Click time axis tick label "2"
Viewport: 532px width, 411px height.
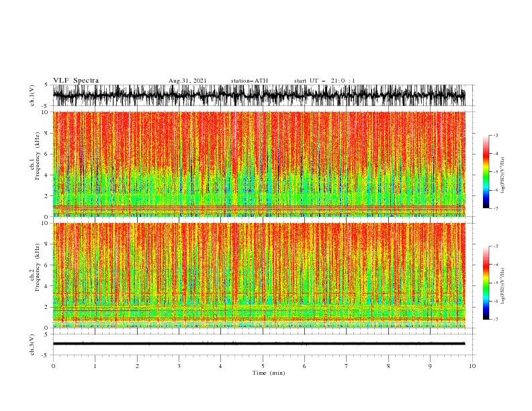(137, 366)
